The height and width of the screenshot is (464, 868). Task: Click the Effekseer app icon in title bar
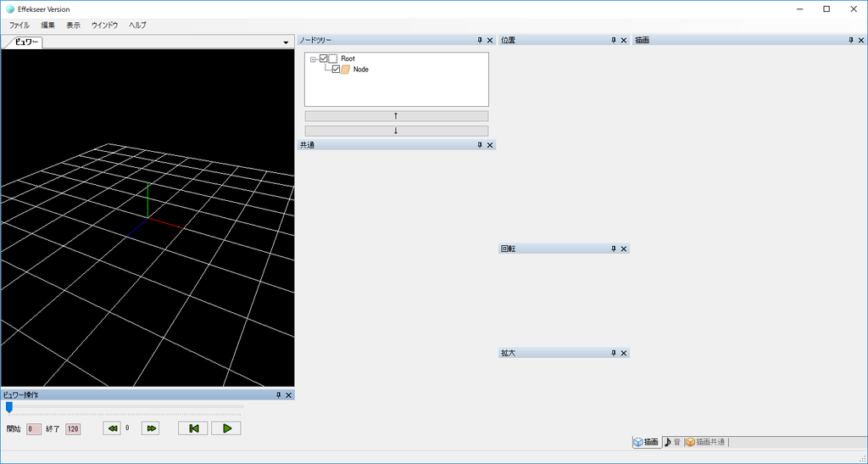(10, 9)
